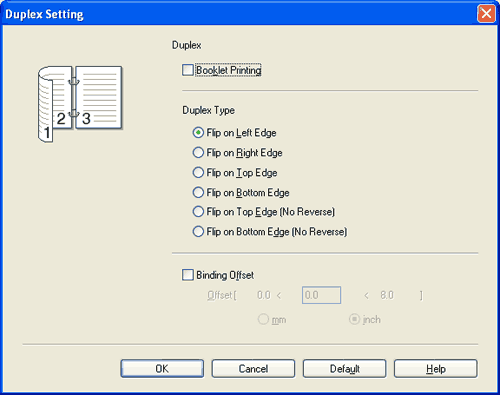Select Flip on Right Edge option

click(198, 153)
